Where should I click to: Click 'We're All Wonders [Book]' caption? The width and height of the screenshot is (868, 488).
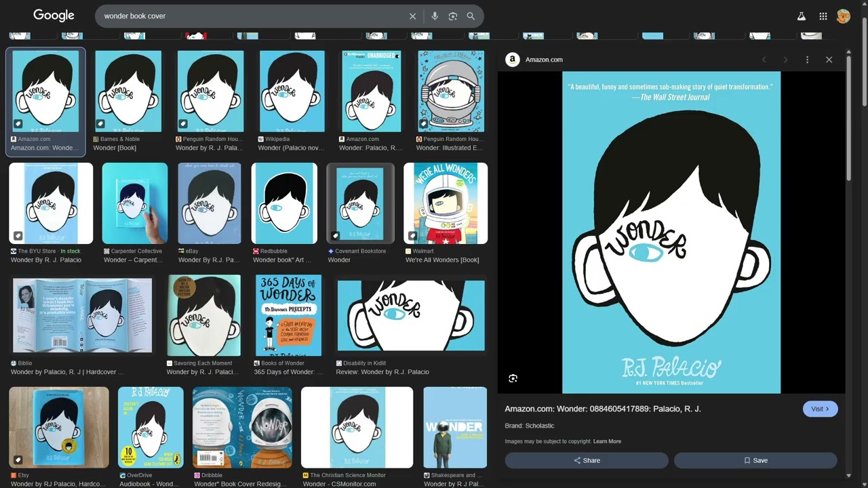(442, 260)
